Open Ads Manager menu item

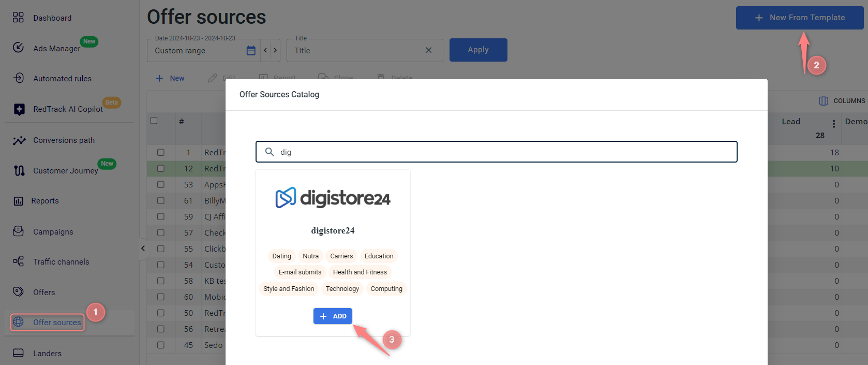click(x=56, y=49)
